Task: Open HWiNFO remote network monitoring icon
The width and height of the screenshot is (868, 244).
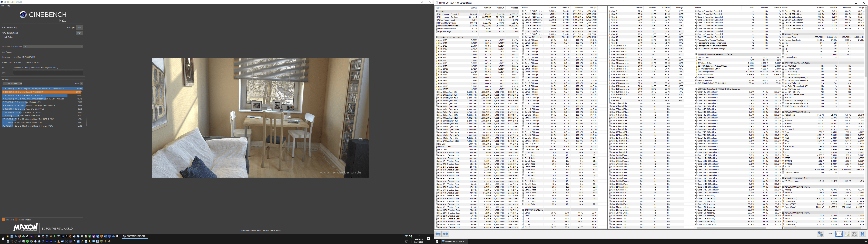Action: coord(820,234)
